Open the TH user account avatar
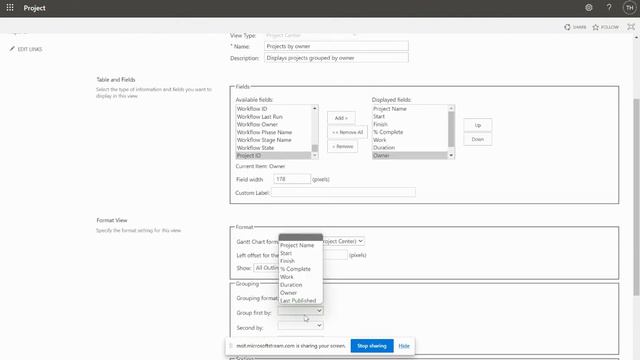This screenshot has height=360, width=640. [629, 7]
